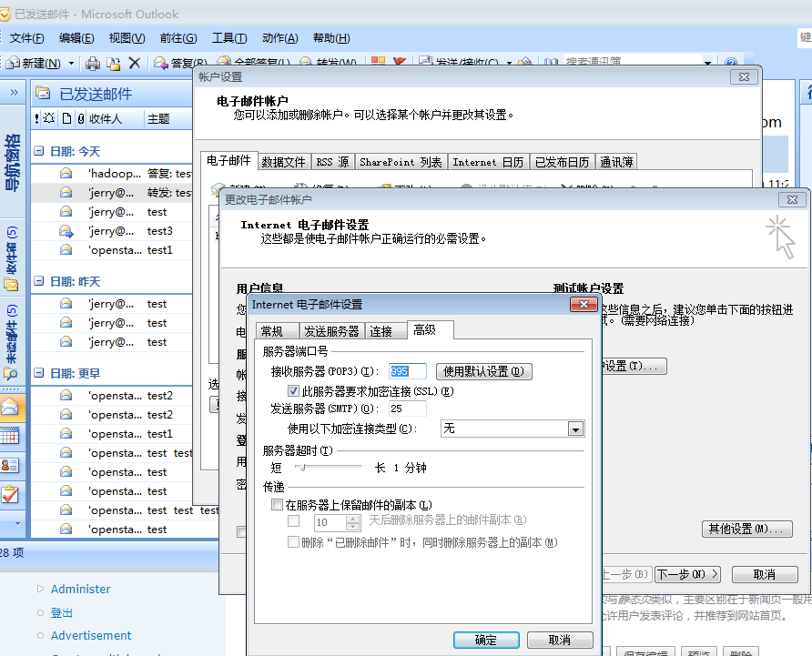Open the Tasks navigation button

pos(10,495)
